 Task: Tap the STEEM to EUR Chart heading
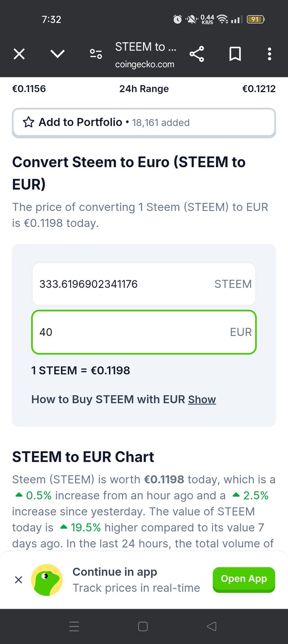pyautogui.click(x=83, y=457)
